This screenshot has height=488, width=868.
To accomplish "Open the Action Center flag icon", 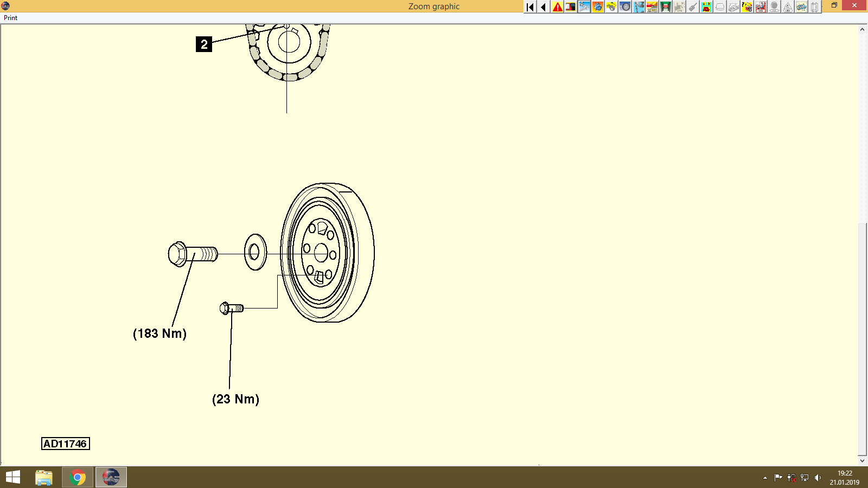I will (x=778, y=478).
